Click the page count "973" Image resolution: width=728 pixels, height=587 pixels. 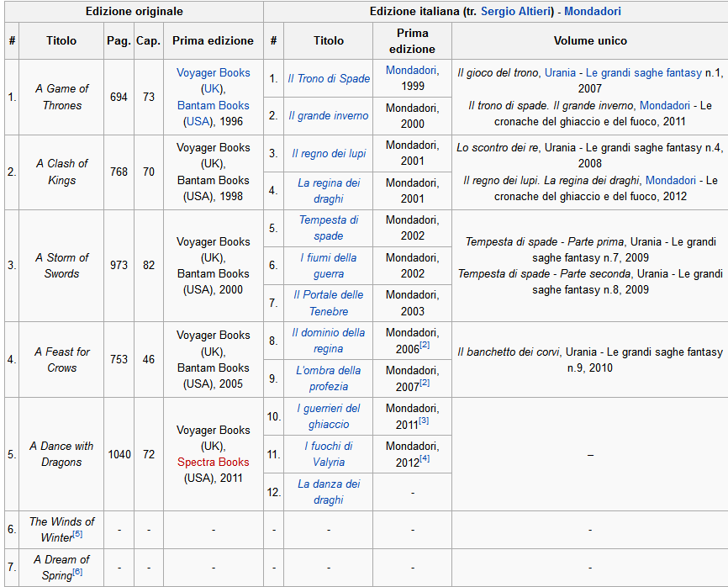119,265
